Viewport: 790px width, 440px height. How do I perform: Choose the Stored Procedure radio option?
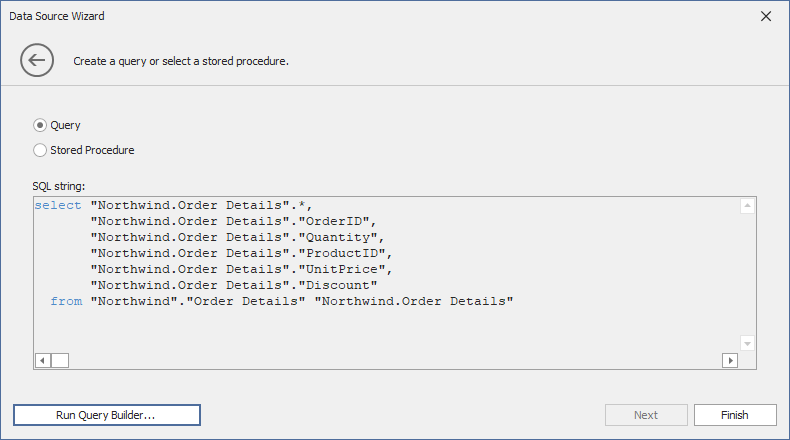click(40, 150)
